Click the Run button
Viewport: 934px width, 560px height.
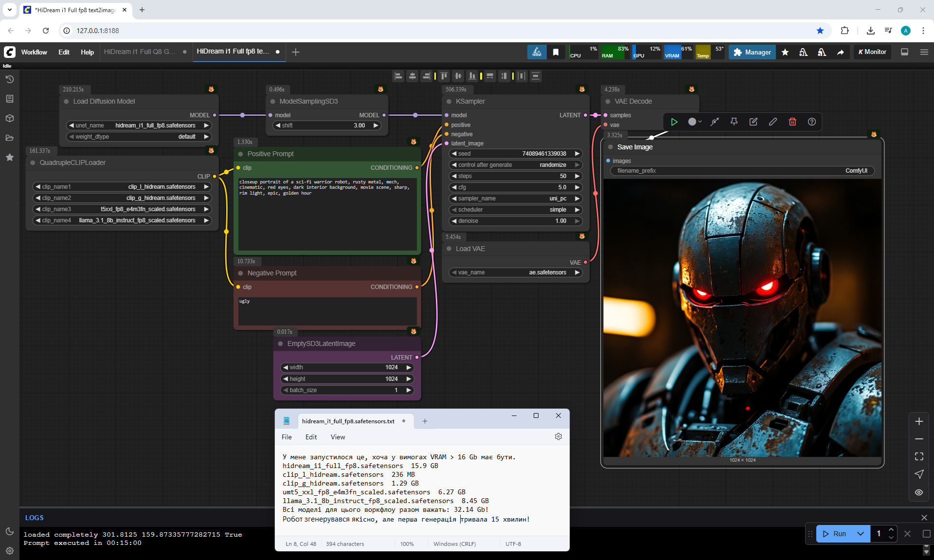tap(835, 534)
